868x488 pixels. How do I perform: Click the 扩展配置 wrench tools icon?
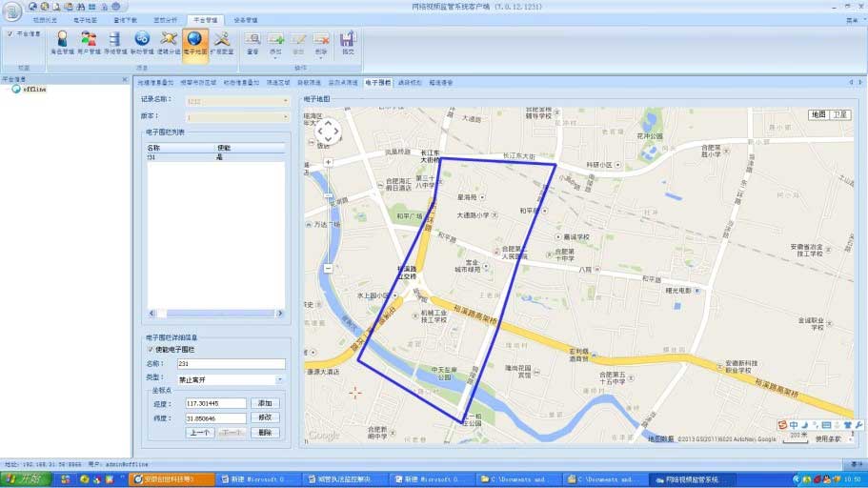pyautogui.click(x=221, y=40)
